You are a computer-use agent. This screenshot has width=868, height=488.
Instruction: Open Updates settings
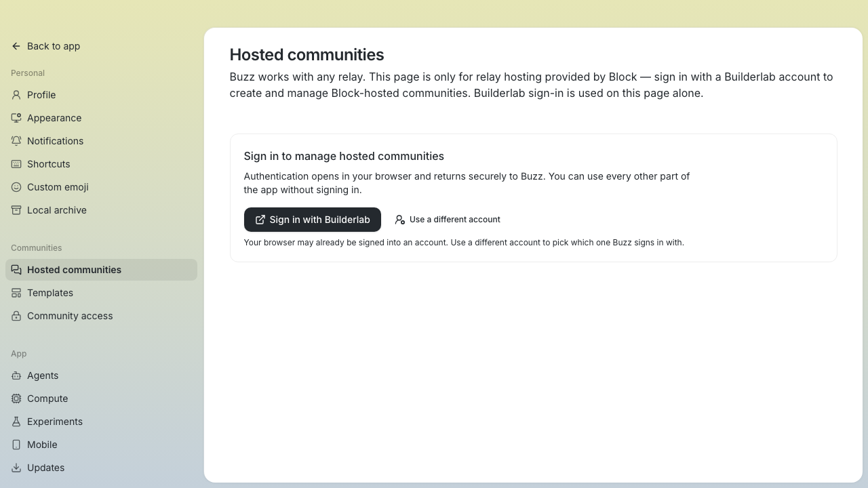[x=101, y=468]
